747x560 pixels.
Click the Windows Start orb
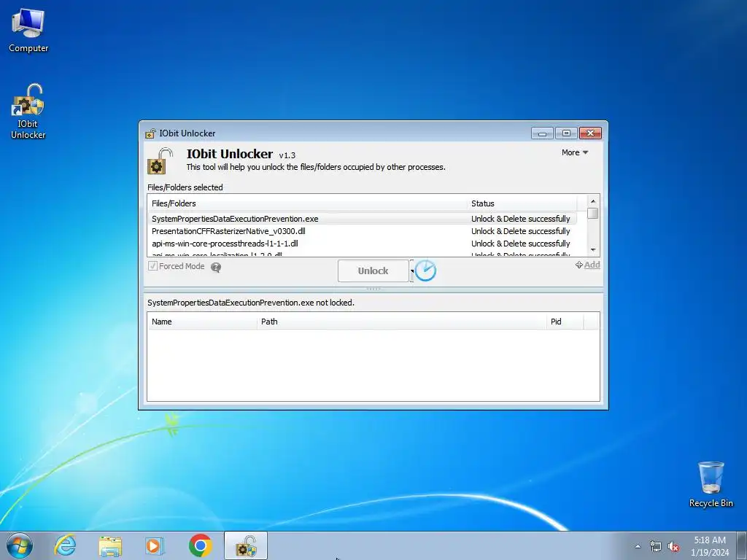20,545
